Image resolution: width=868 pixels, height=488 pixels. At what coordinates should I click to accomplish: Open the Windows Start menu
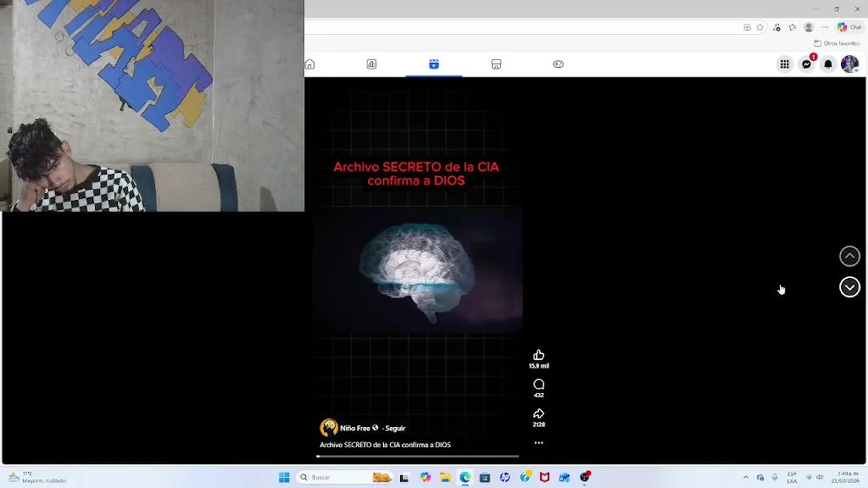click(x=284, y=477)
